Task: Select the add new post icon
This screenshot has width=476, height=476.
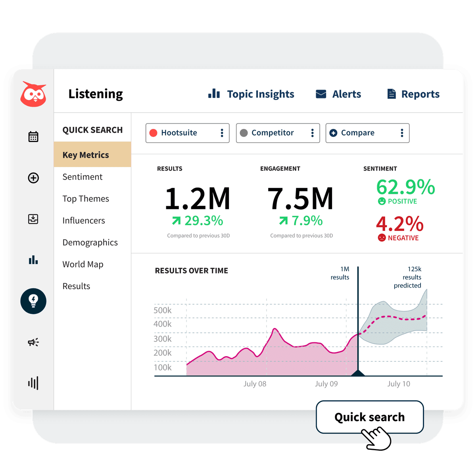Action: pos(33,178)
